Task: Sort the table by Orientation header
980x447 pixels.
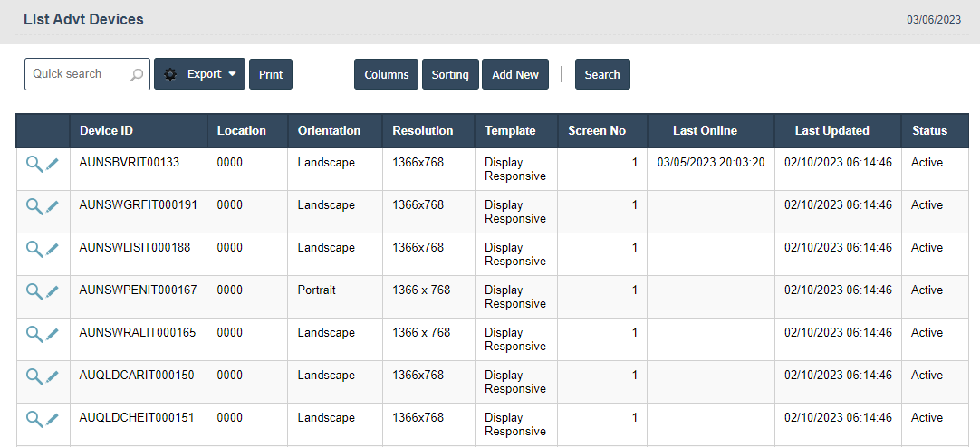Action: point(329,131)
